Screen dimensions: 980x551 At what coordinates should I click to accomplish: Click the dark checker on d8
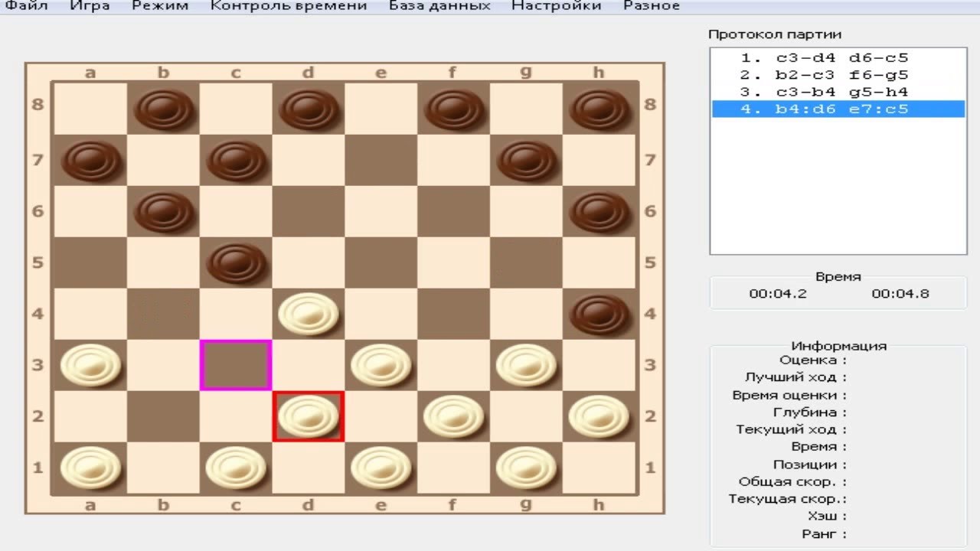309,109
